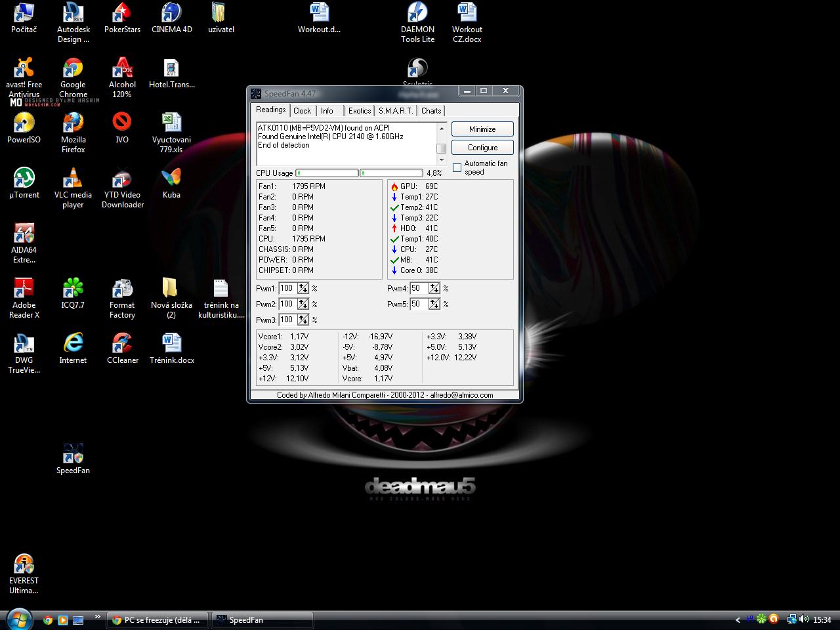Viewport: 840px width, 630px height.
Task: Enable Automatic fan speed checkbox
Action: tap(457, 168)
